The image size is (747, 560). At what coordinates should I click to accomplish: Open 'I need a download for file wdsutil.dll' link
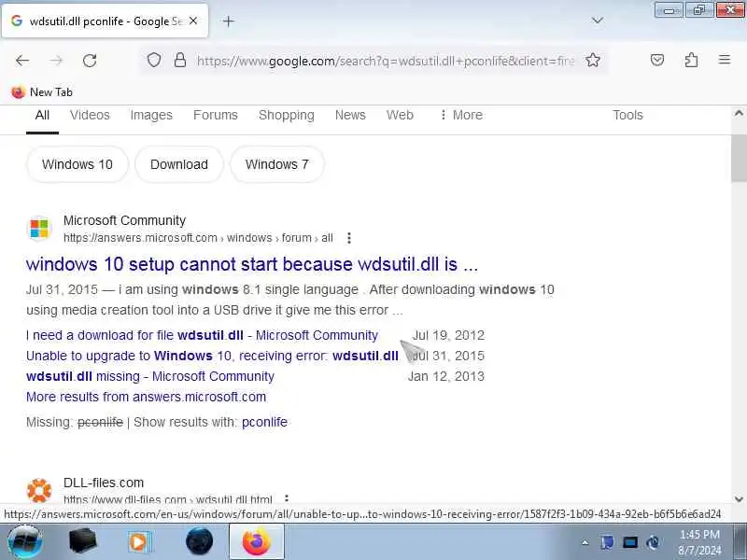point(202,335)
